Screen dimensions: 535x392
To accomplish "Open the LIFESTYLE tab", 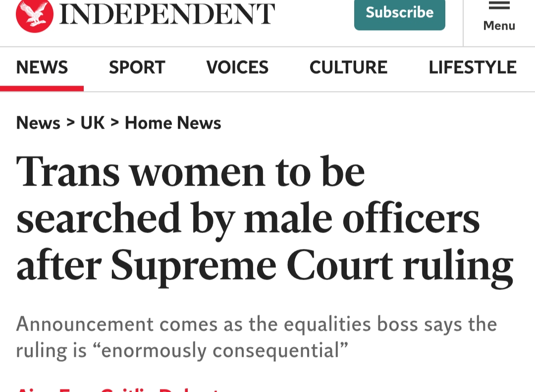I will point(473,67).
